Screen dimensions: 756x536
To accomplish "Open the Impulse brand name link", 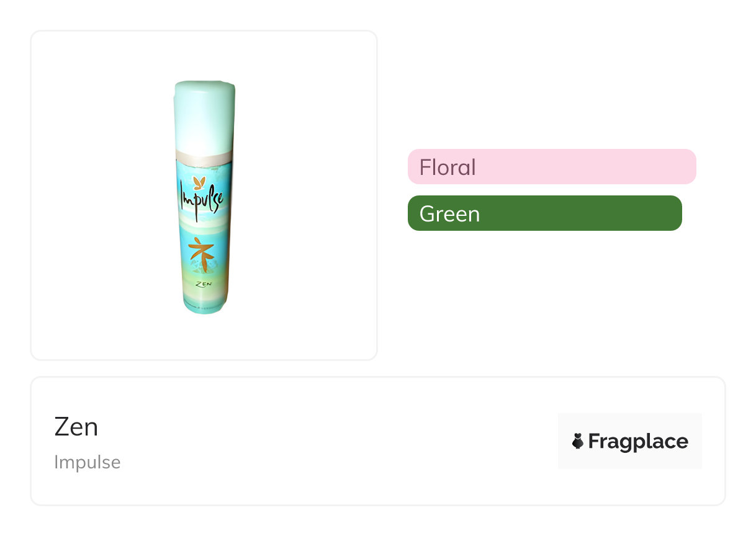I will pyautogui.click(x=88, y=462).
